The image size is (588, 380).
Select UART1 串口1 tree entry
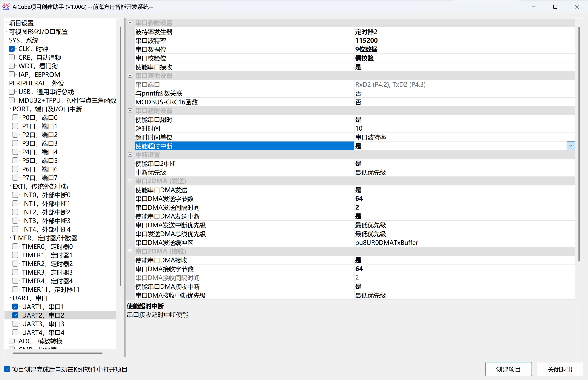[43, 307]
